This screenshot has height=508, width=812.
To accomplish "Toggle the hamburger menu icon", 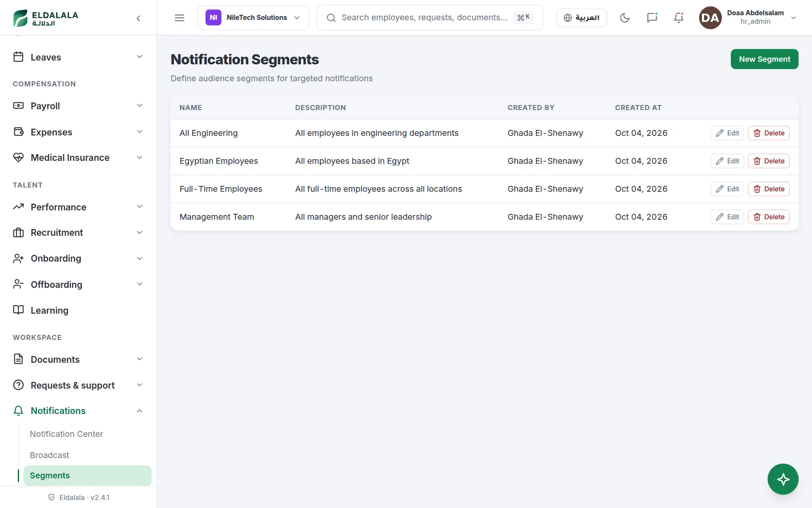I will [179, 18].
